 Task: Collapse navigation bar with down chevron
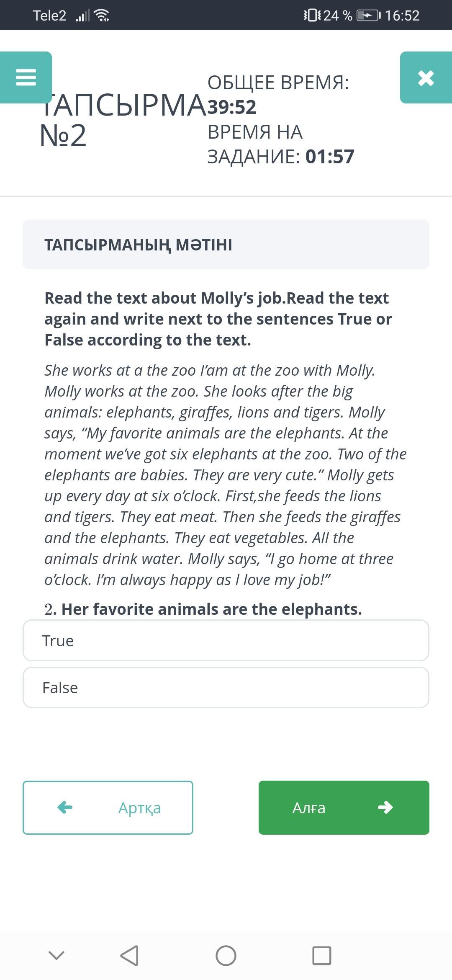[x=56, y=955]
